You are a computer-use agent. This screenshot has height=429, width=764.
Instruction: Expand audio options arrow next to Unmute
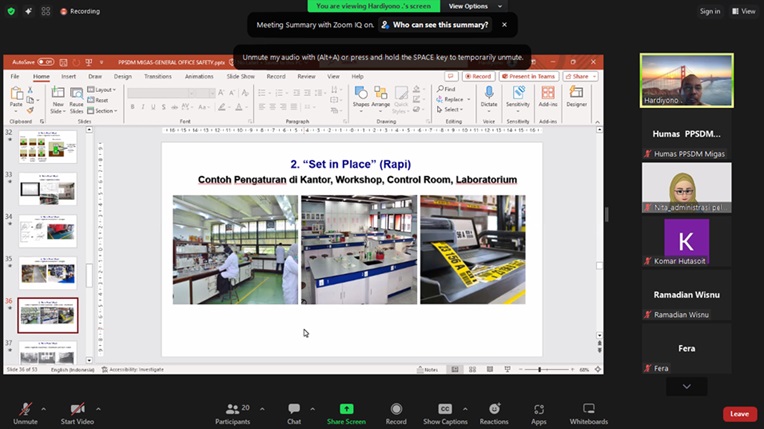click(43, 409)
